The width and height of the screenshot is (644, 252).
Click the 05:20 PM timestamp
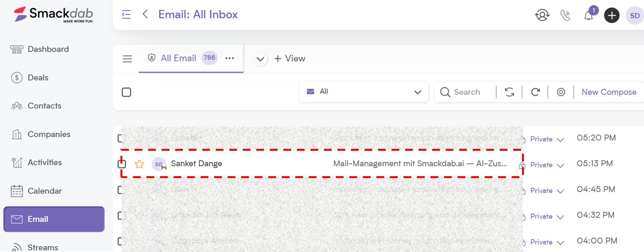click(596, 138)
